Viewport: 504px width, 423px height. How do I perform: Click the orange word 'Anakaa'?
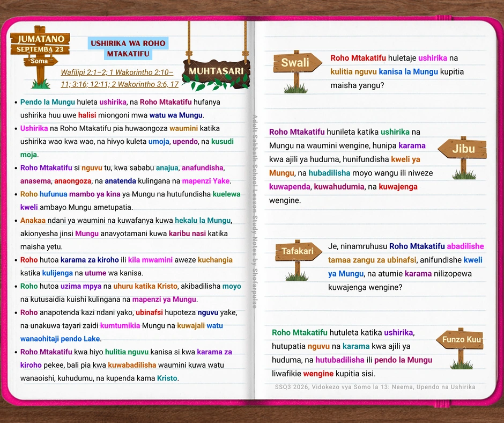point(33,221)
